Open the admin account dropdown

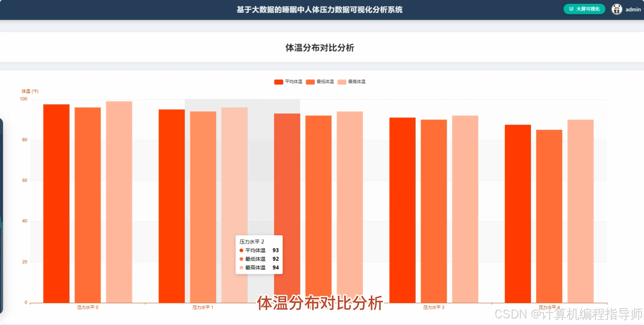(x=633, y=9)
